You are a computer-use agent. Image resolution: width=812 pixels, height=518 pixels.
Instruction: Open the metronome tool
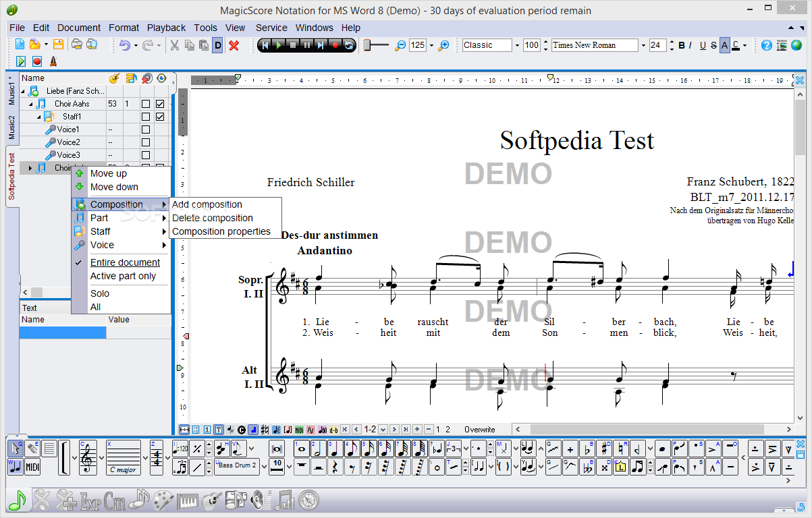click(53, 61)
